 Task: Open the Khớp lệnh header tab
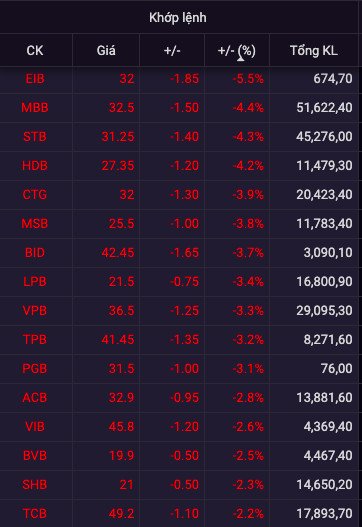click(x=178, y=17)
